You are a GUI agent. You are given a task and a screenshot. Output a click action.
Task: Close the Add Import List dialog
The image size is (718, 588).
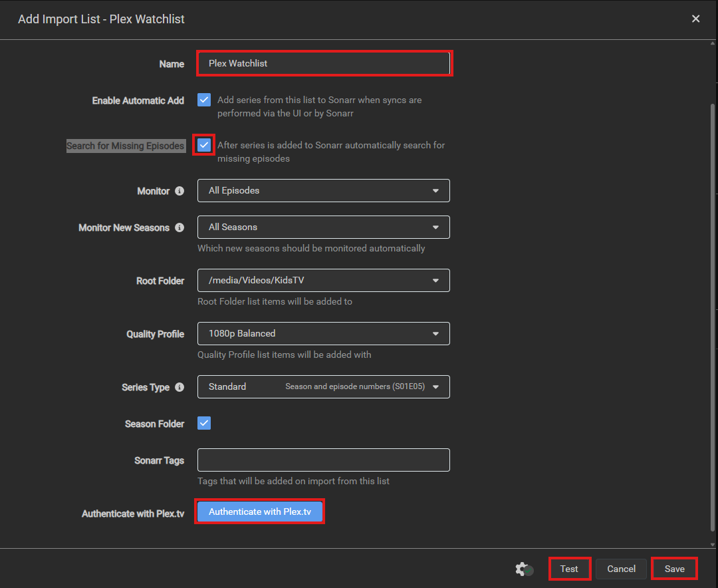[x=695, y=19]
